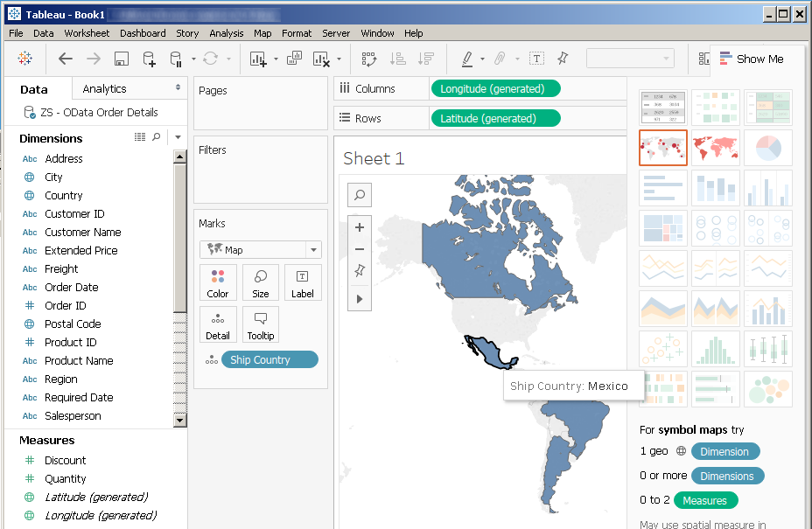Open the Marks type Map dropdown
The width and height of the screenshot is (812, 529).
(x=261, y=249)
